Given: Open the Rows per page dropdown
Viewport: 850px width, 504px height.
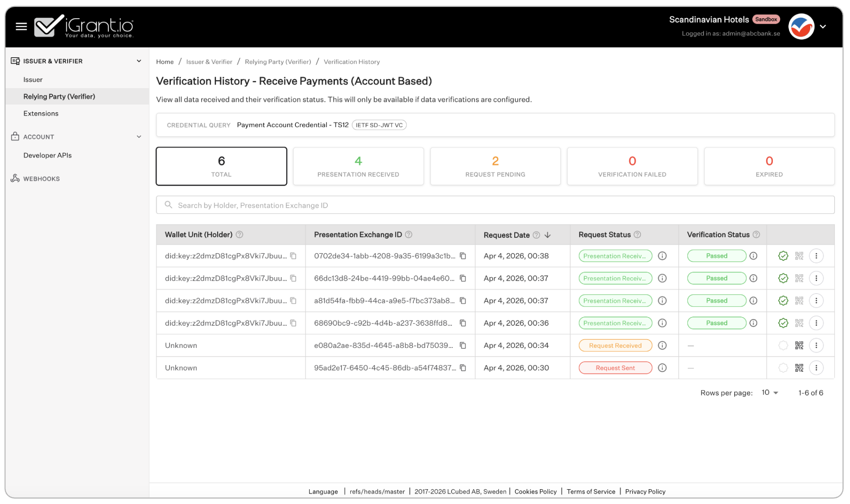Looking at the screenshot, I should pos(770,393).
